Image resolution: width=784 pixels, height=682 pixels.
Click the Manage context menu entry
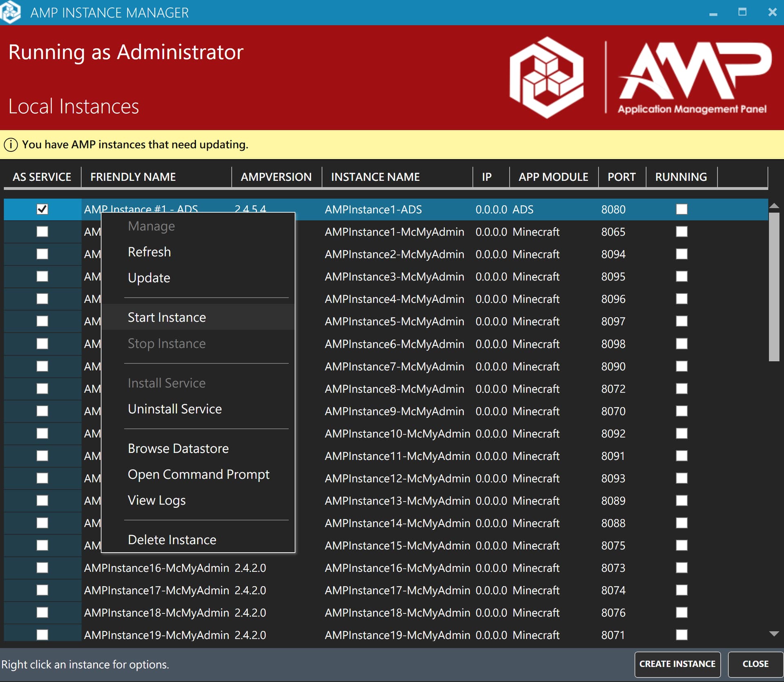pyautogui.click(x=198, y=226)
